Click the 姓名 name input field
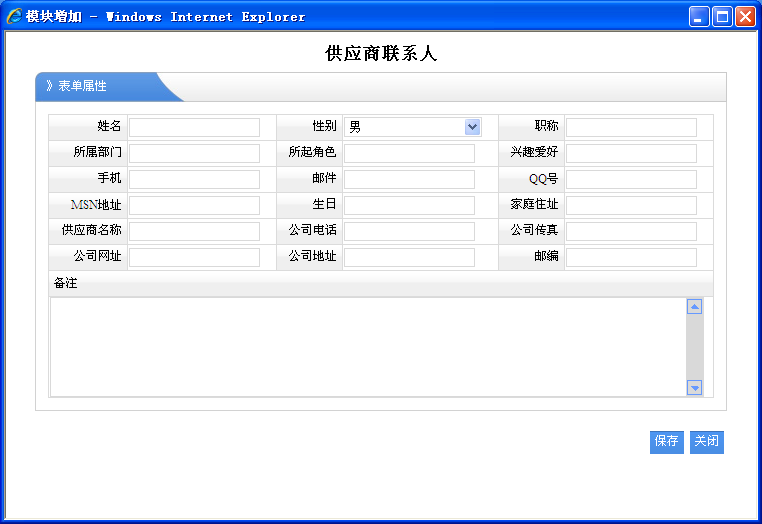762x524 pixels. (x=194, y=127)
